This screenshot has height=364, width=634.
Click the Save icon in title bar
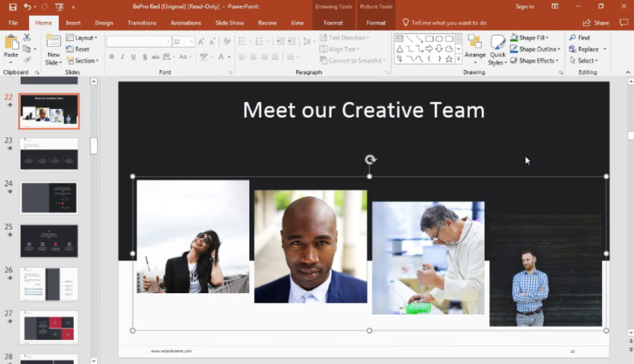tap(13, 7)
